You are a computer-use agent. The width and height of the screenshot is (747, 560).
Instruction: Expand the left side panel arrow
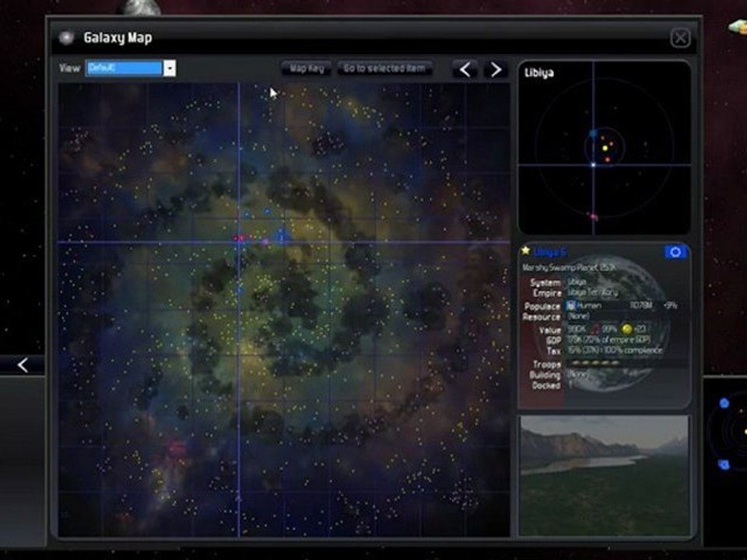tap(23, 366)
